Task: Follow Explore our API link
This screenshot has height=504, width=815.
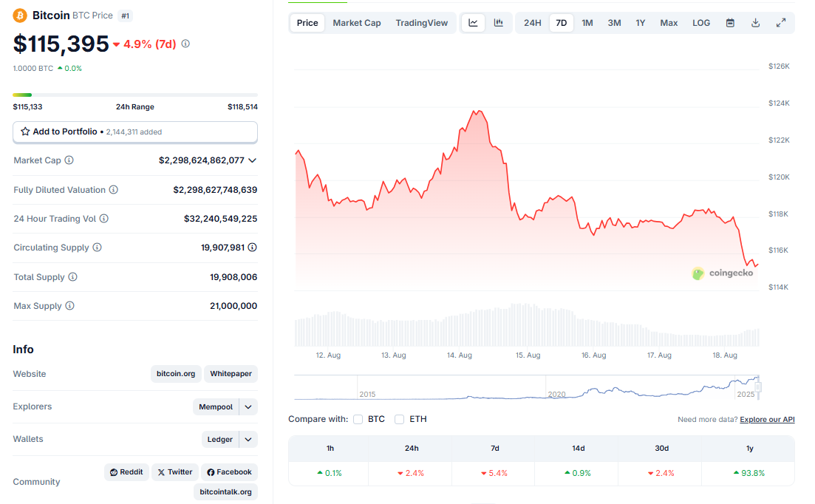Action: tap(767, 419)
